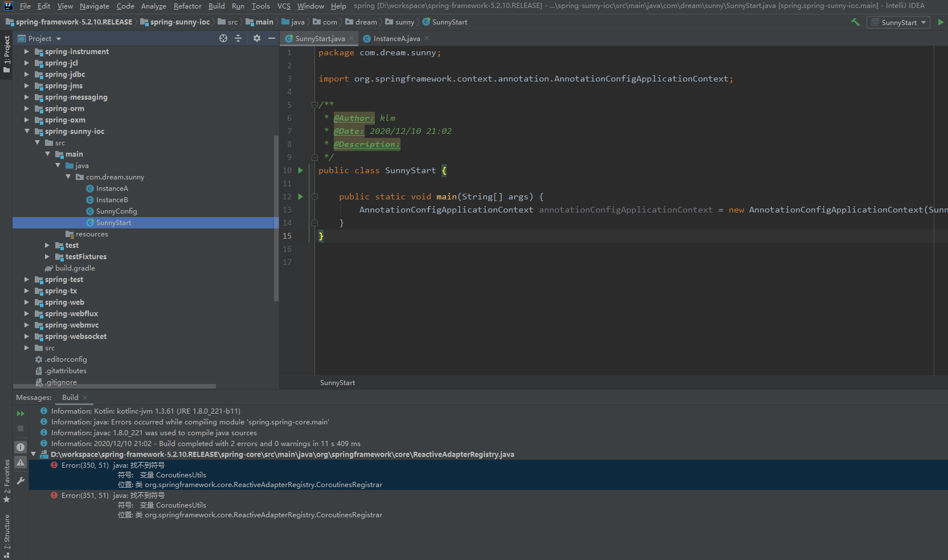Image resolution: width=948 pixels, height=560 pixels.
Task: Open the .editorconfig file
Action: click(x=66, y=359)
